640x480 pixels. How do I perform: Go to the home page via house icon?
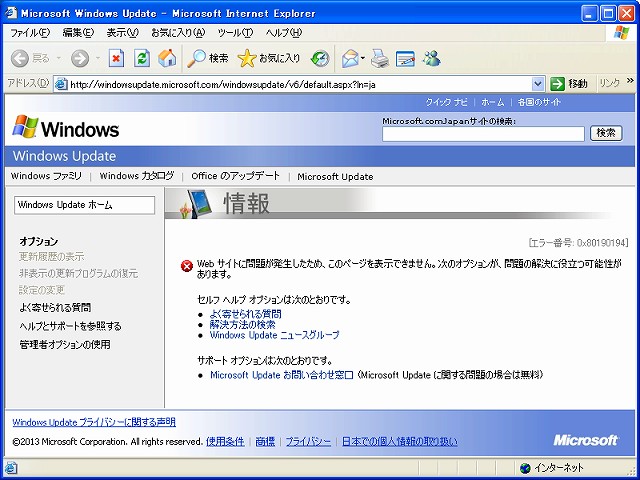pyautogui.click(x=167, y=59)
